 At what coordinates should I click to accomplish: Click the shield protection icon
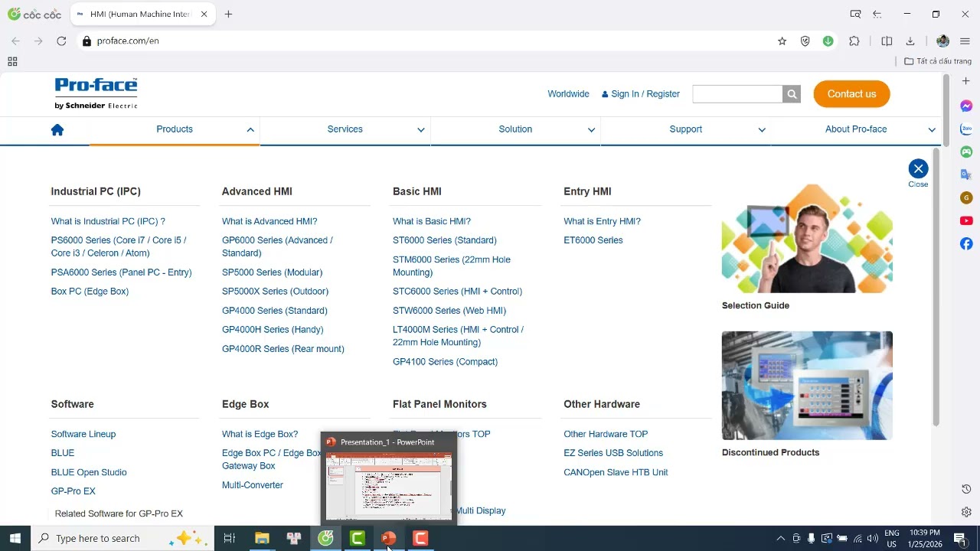tap(805, 41)
